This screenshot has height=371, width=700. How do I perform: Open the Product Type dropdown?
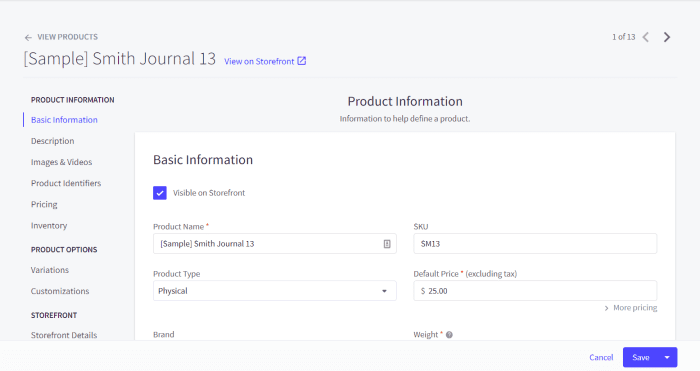[275, 291]
